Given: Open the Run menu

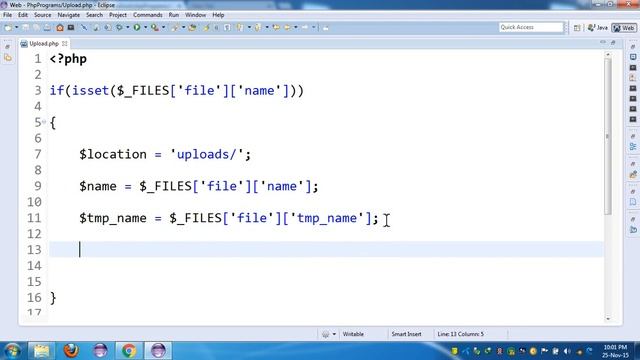Looking at the screenshot, I should [x=173, y=15].
